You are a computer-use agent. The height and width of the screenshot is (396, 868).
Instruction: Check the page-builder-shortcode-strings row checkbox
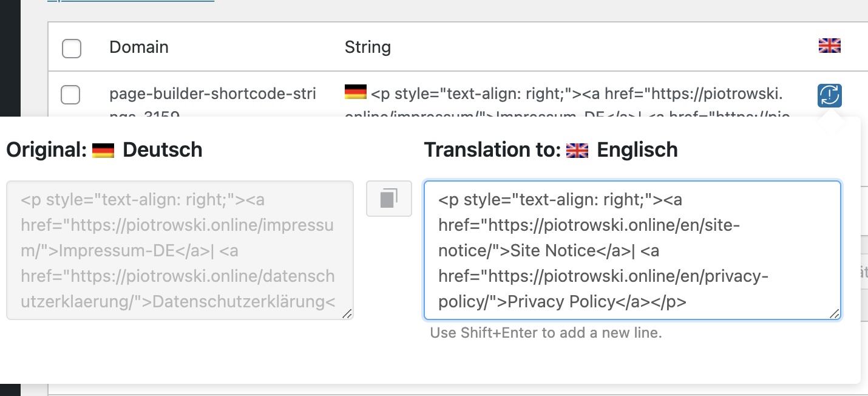point(71,95)
